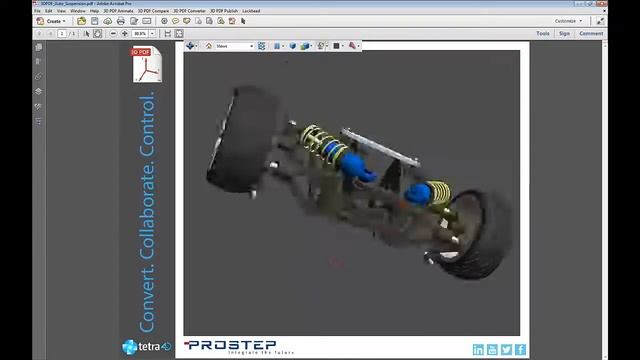
Task: Open the page thumbnails panel icon
Action: click(38, 47)
